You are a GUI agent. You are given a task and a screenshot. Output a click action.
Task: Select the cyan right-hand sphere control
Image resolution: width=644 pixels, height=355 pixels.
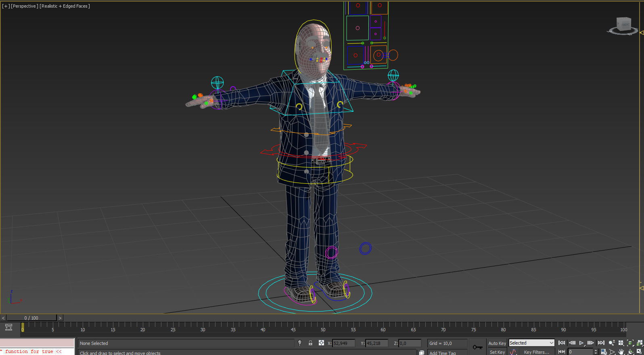(393, 75)
